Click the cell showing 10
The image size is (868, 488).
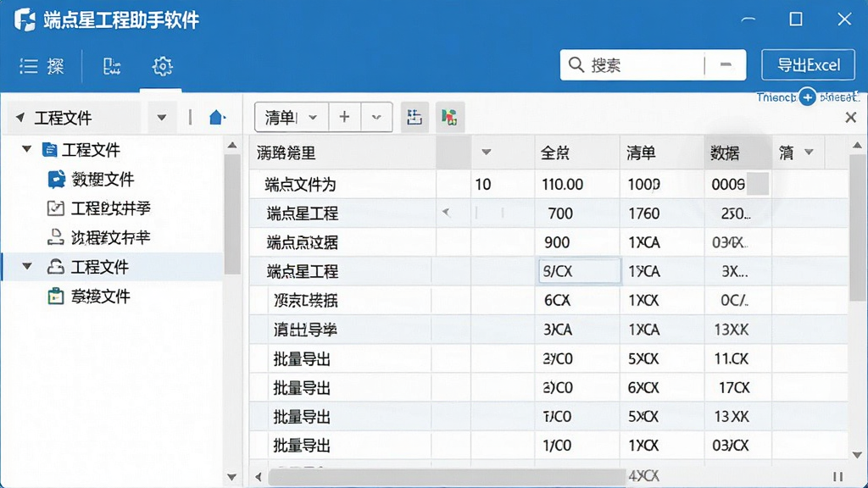point(503,184)
